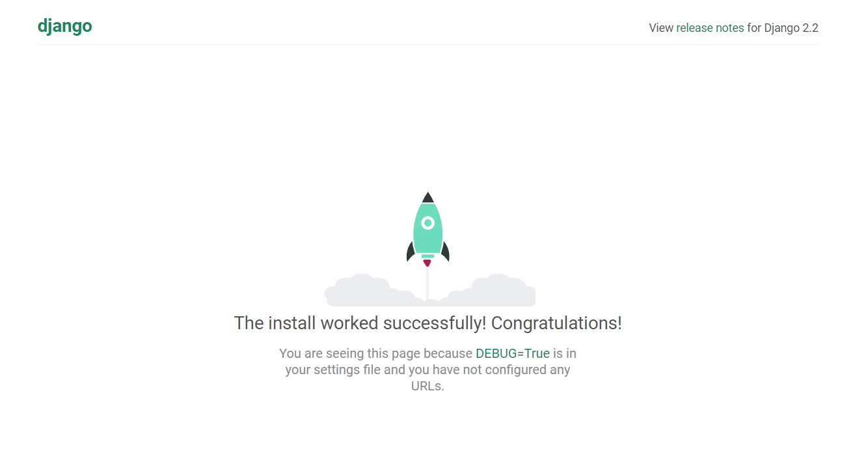
Task: Click the 'The install worked successfully! Congratulations!' heading
Action: pos(428,323)
